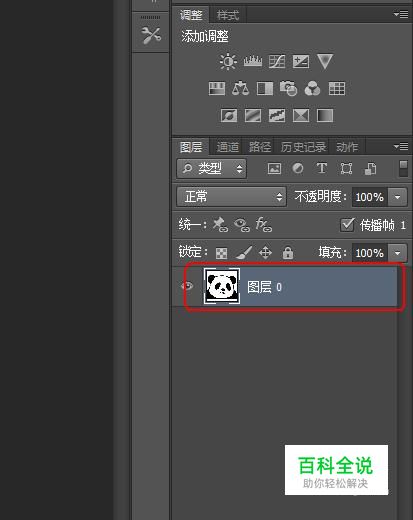Unify layer style button

tap(263, 225)
